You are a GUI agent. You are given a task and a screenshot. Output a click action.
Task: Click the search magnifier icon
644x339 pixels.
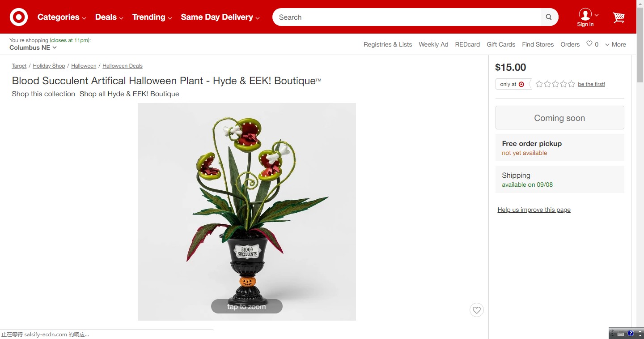click(549, 17)
